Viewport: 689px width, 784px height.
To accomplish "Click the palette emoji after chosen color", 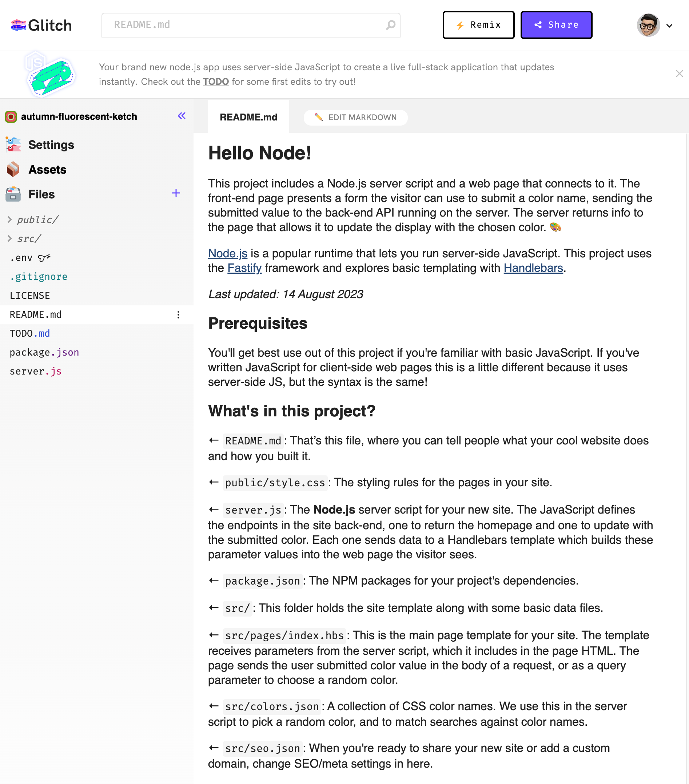I will [555, 227].
